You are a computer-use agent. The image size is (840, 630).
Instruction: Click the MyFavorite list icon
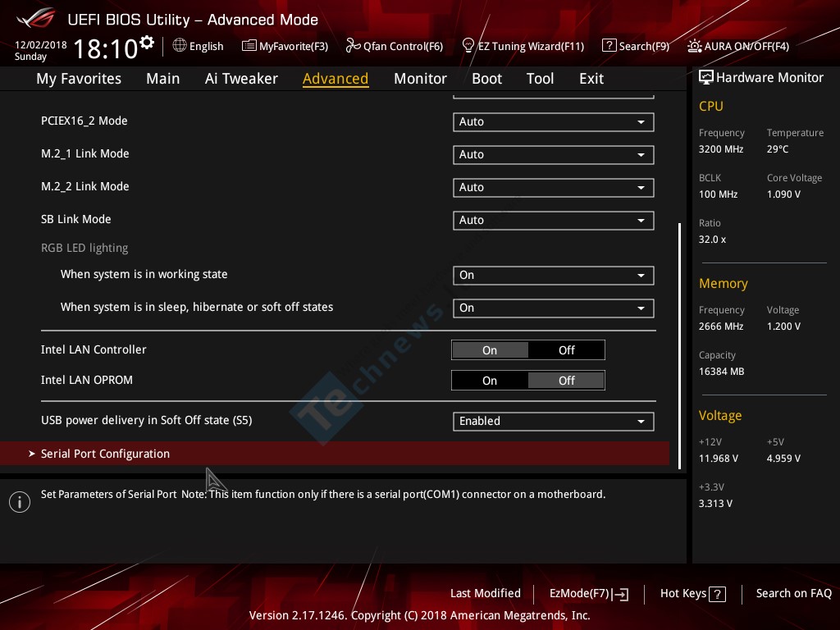(x=249, y=46)
